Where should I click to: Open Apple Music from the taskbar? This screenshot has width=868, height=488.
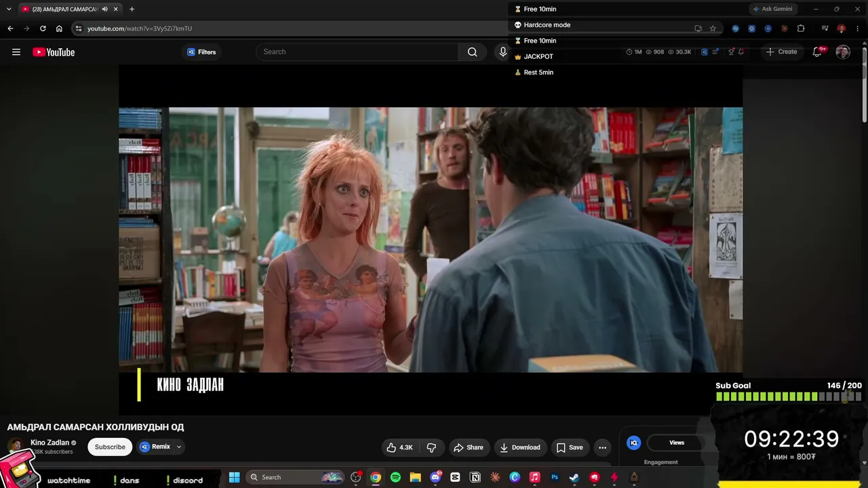point(534,477)
